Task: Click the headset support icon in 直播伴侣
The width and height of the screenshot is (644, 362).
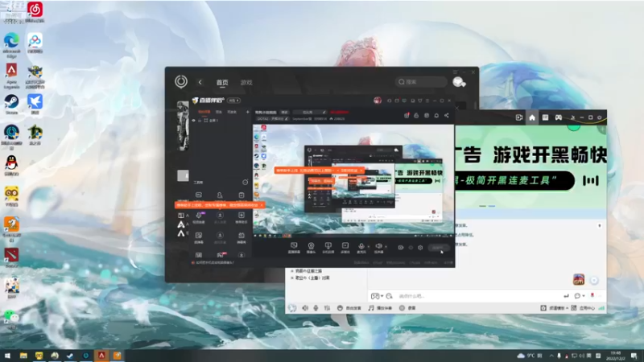Action: (x=389, y=101)
